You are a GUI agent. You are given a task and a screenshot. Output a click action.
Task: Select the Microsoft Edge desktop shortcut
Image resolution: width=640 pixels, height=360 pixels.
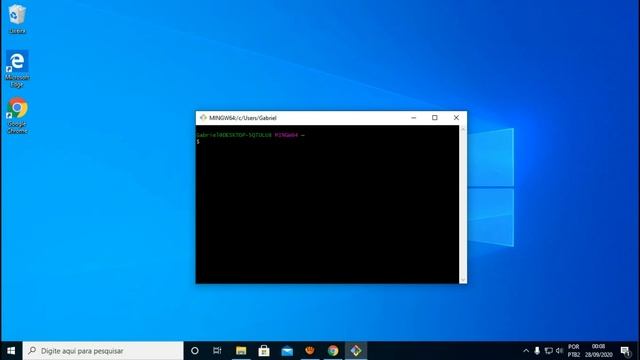tap(17, 69)
